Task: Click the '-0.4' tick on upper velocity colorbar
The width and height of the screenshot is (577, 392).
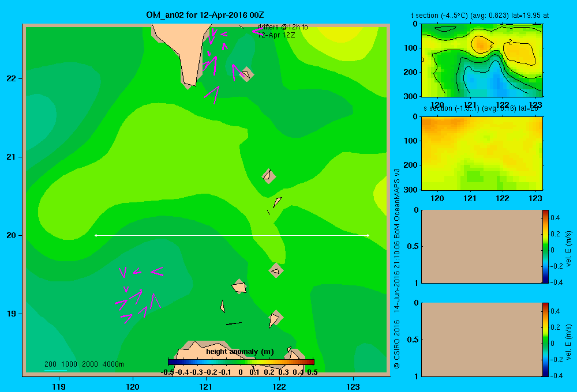Action: click(x=556, y=282)
